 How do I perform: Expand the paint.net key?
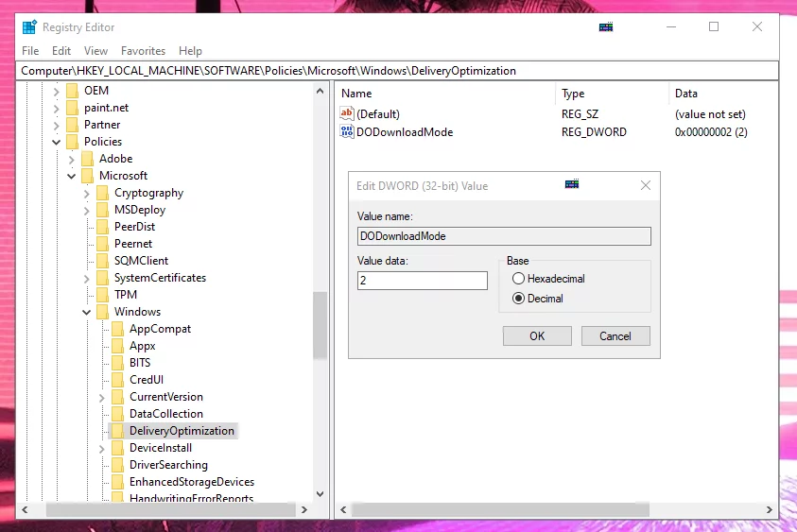point(57,109)
